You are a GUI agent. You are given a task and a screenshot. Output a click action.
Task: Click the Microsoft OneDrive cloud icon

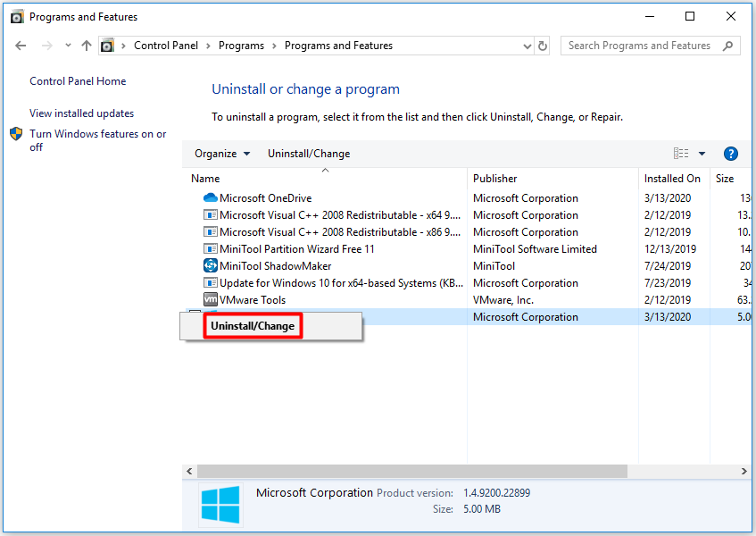(211, 197)
